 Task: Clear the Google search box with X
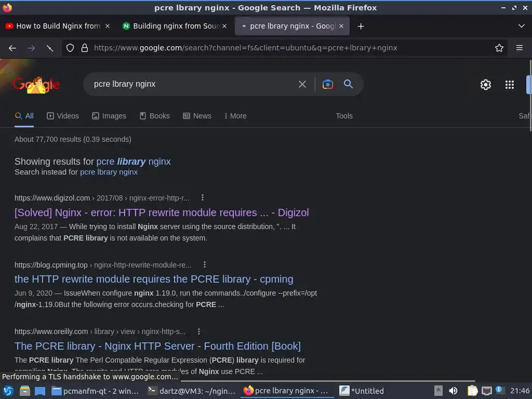[302, 84]
